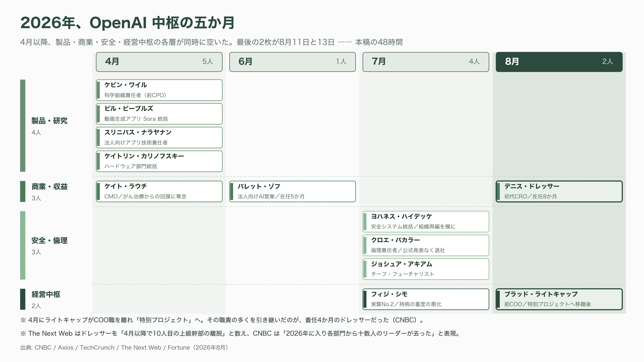Click the 2人 count under 経営中枢
Screen dimensions: 644x362
36,306
